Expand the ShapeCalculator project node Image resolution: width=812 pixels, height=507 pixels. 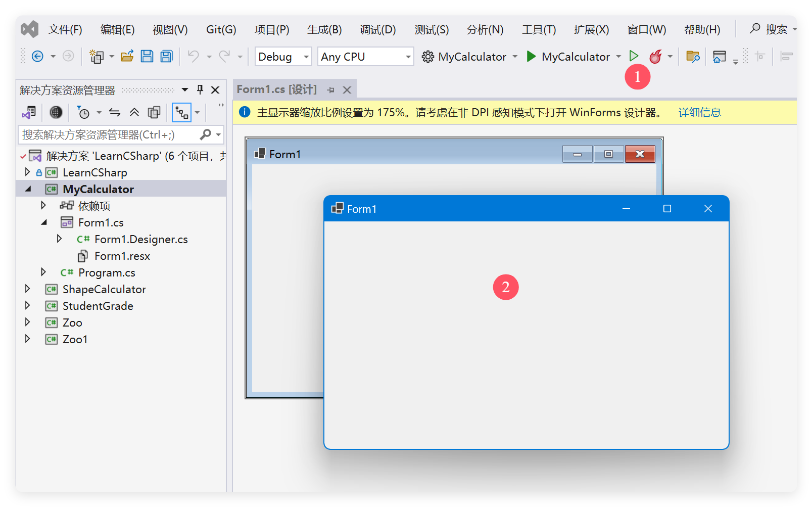[27, 289]
